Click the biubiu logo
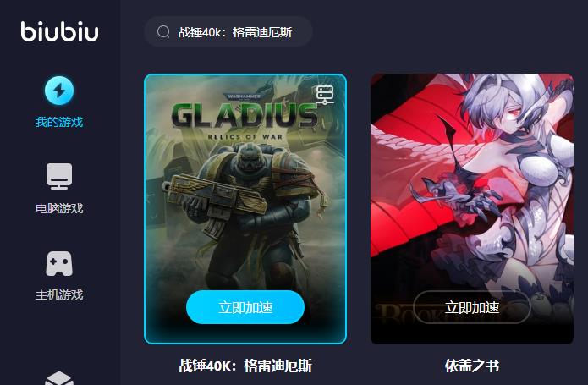 [x=59, y=31]
